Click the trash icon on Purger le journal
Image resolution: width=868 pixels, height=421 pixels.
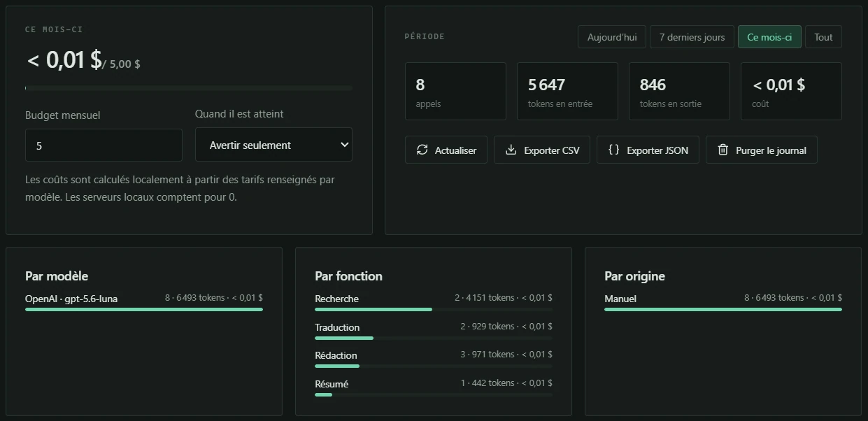coord(723,150)
